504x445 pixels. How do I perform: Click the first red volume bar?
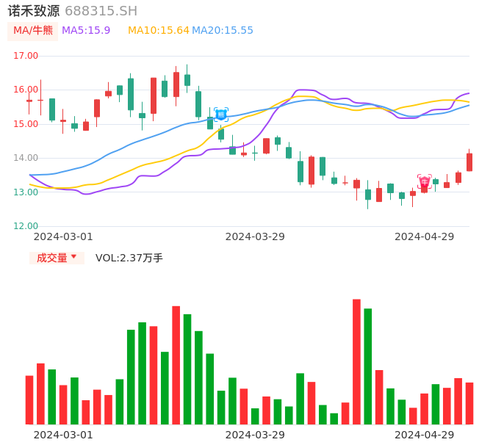29,399
